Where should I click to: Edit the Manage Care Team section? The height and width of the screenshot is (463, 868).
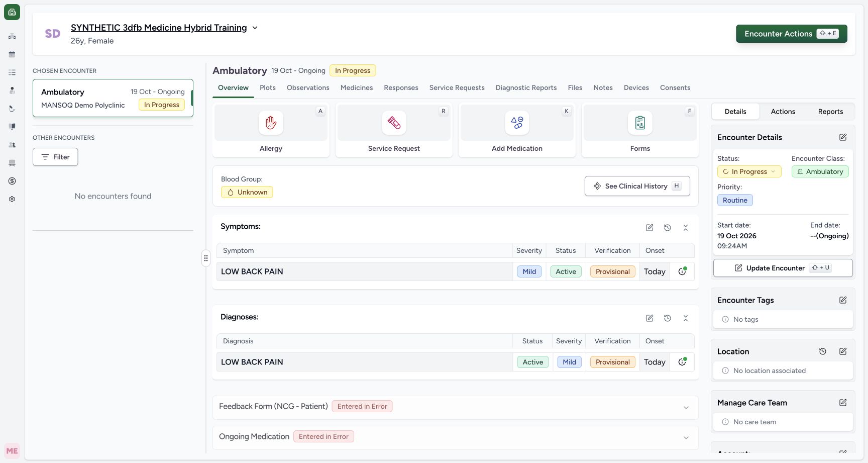coord(843,403)
